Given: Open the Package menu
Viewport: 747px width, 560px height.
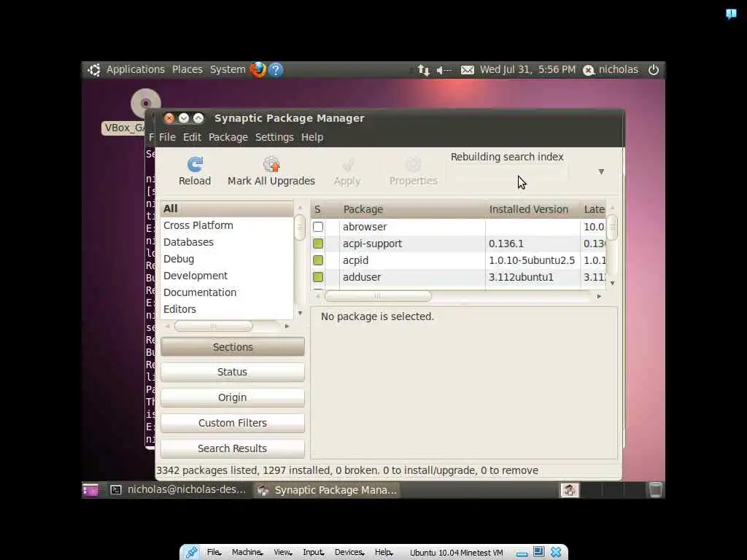Looking at the screenshot, I should [x=228, y=138].
